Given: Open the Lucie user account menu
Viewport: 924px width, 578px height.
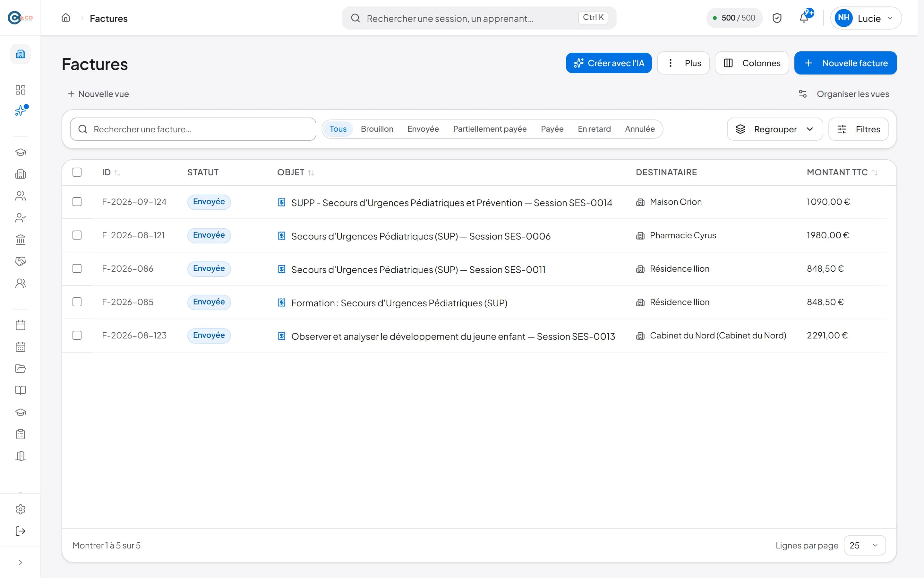Looking at the screenshot, I should tap(866, 18).
